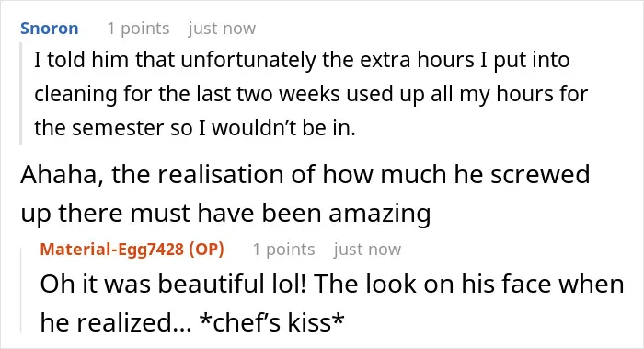The width and height of the screenshot is (644, 349).
Task: Click the word 'semester' in the quoted block
Action: [119, 128]
